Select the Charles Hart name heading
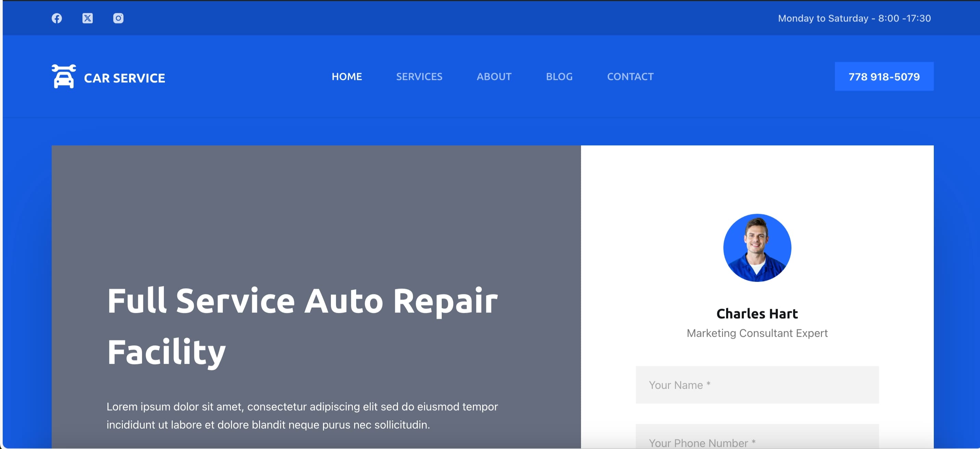Image resolution: width=980 pixels, height=449 pixels. (x=757, y=314)
